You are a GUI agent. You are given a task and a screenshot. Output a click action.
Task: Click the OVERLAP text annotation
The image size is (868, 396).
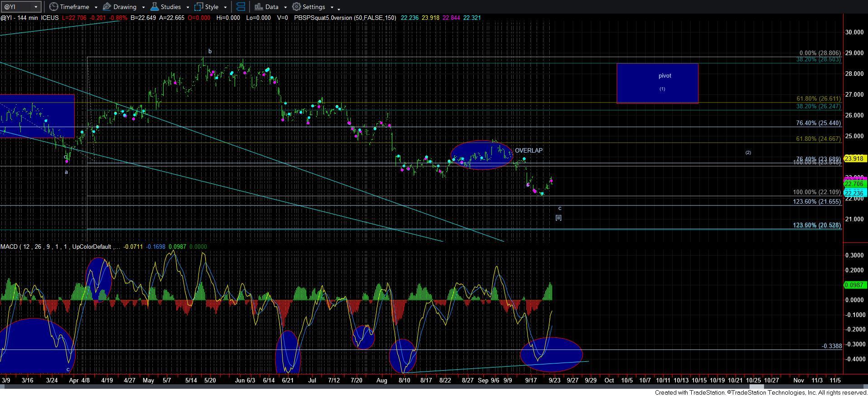click(x=528, y=150)
